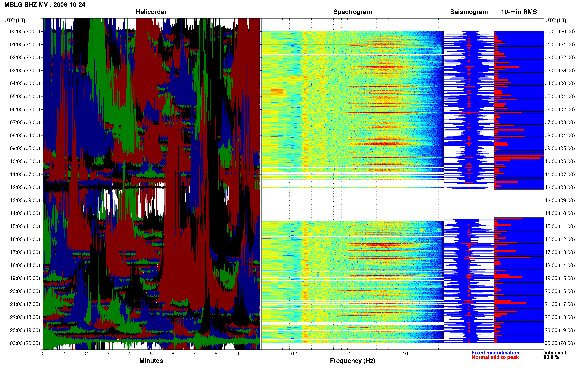
Task: Click the minute 9 tick label
Action: coord(237,354)
